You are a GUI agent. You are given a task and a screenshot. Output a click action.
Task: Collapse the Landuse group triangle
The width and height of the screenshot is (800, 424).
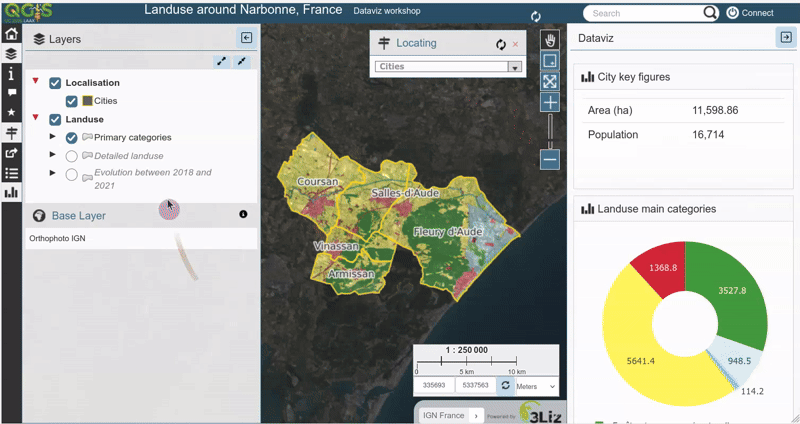click(36, 117)
